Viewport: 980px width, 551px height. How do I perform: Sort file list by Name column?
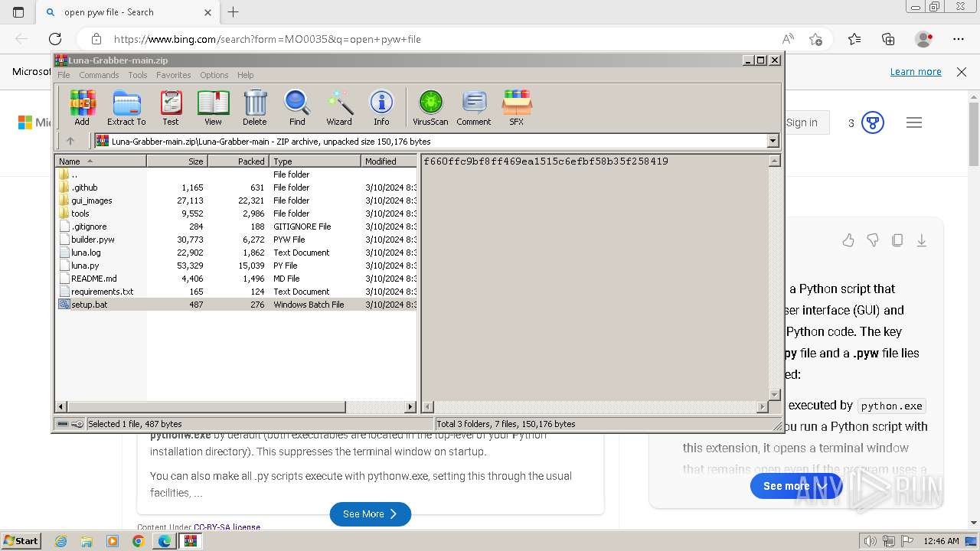(x=100, y=161)
